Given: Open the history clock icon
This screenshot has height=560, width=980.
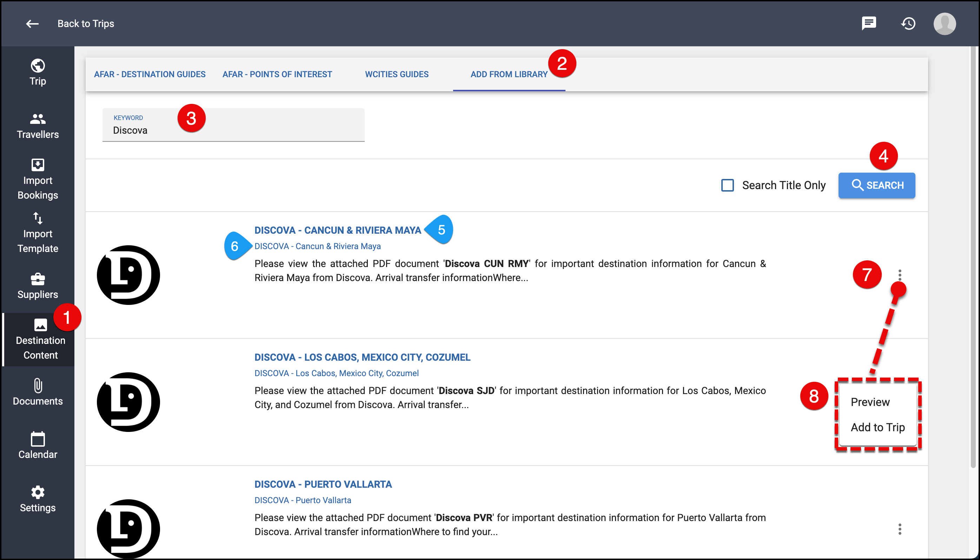Looking at the screenshot, I should click(x=908, y=24).
